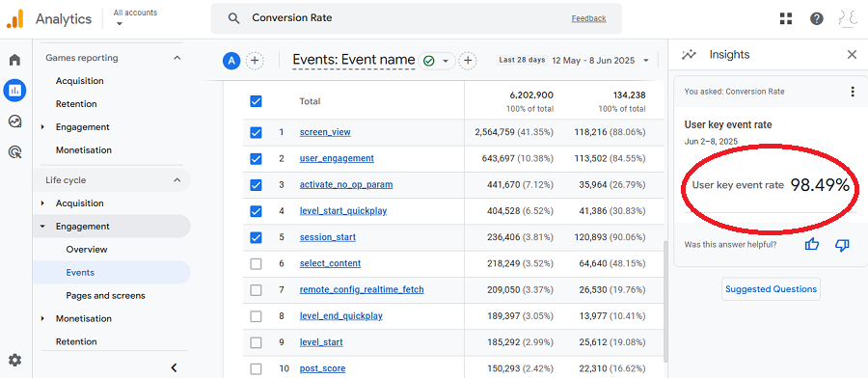The width and height of the screenshot is (868, 378).
Task: Open Monetisation under Games reporting
Action: coord(84,150)
